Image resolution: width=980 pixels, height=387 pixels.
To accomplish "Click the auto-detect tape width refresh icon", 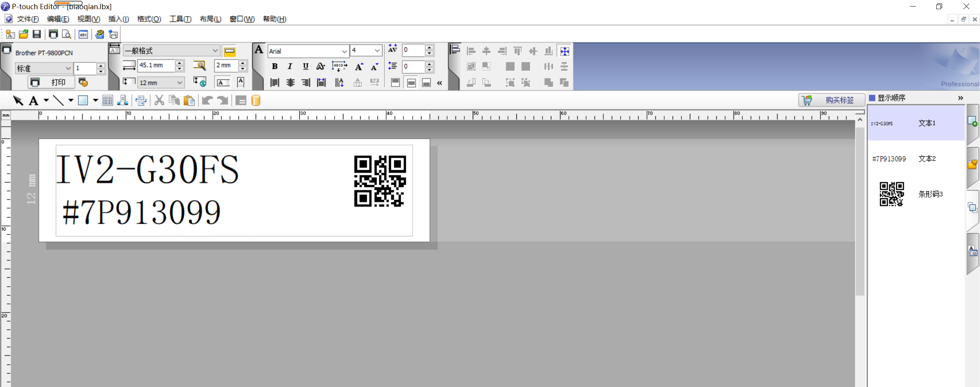I will click(199, 81).
